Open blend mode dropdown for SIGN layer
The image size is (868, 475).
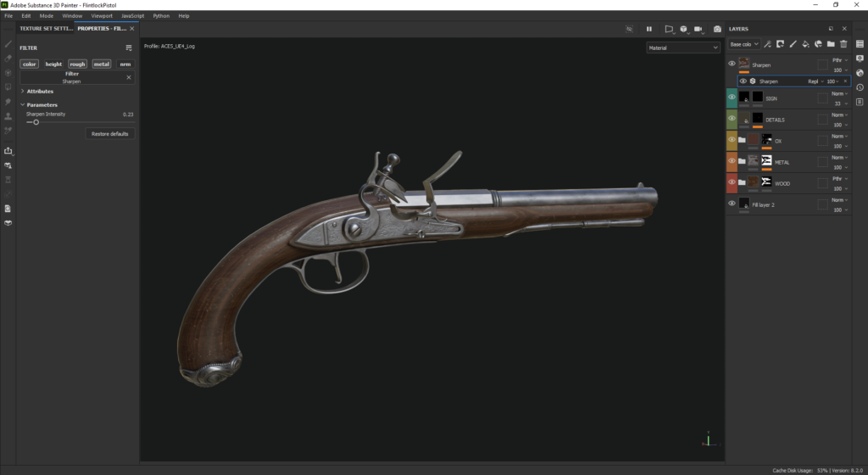point(839,93)
